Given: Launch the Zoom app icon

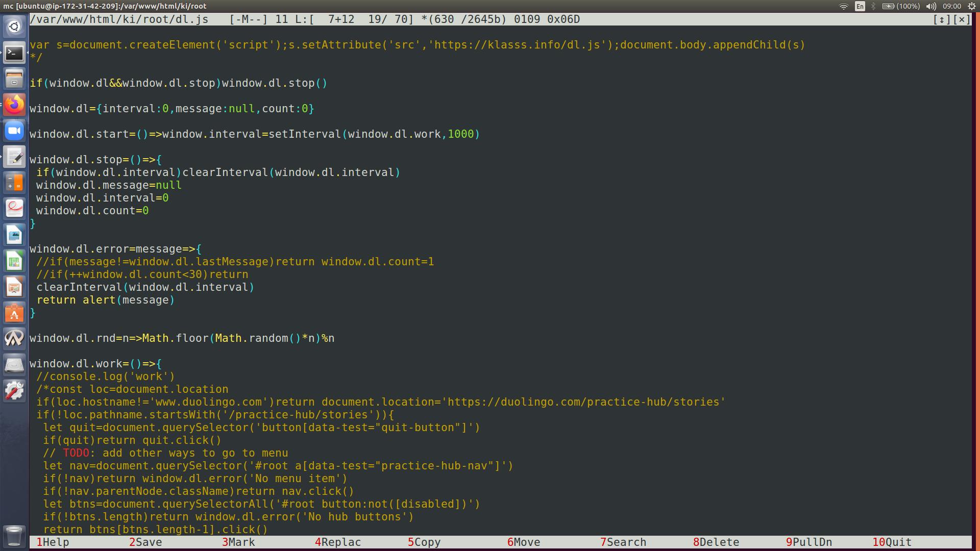Looking at the screenshot, I should (x=14, y=131).
